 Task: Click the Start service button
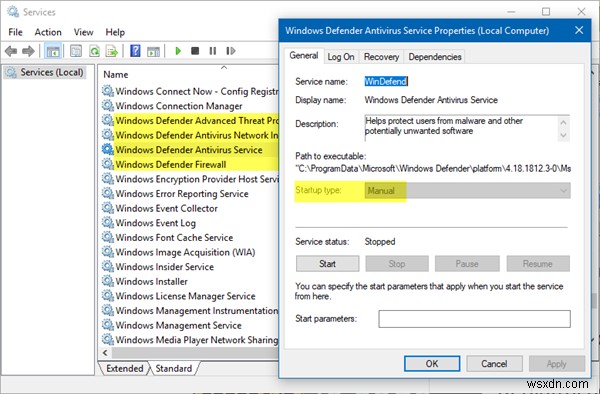click(x=328, y=264)
